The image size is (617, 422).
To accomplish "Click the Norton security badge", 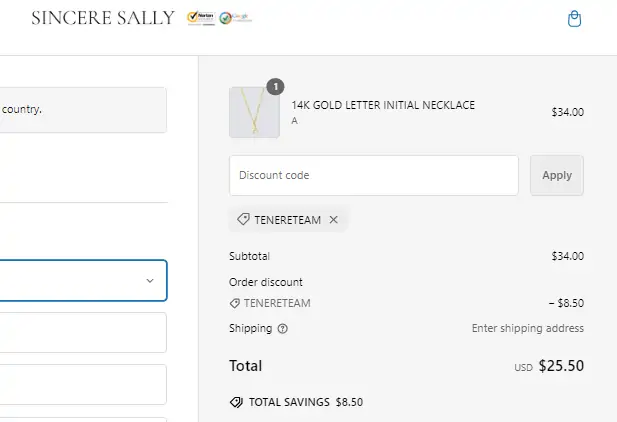I will [x=200, y=18].
